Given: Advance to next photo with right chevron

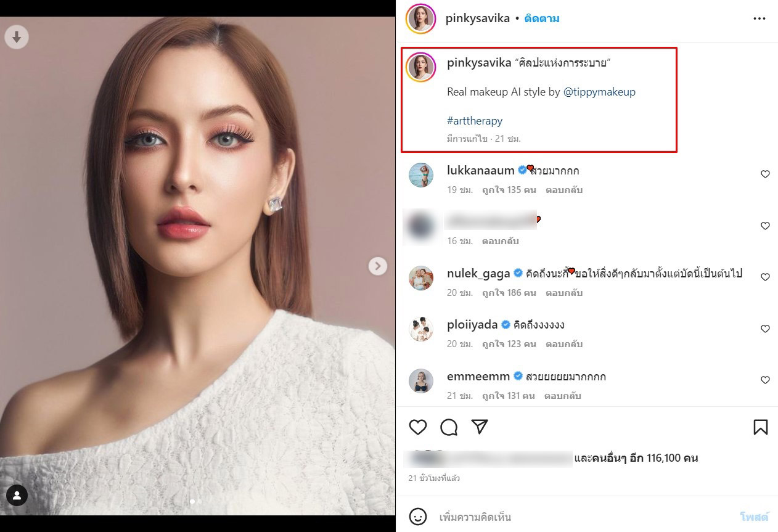Looking at the screenshot, I should 378,266.
